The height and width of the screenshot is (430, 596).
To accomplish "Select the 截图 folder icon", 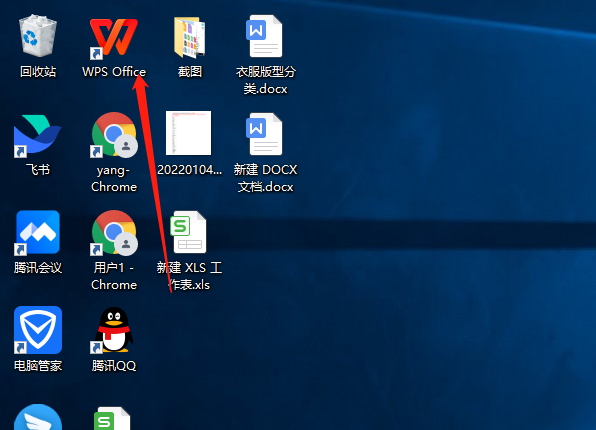I will click(190, 37).
